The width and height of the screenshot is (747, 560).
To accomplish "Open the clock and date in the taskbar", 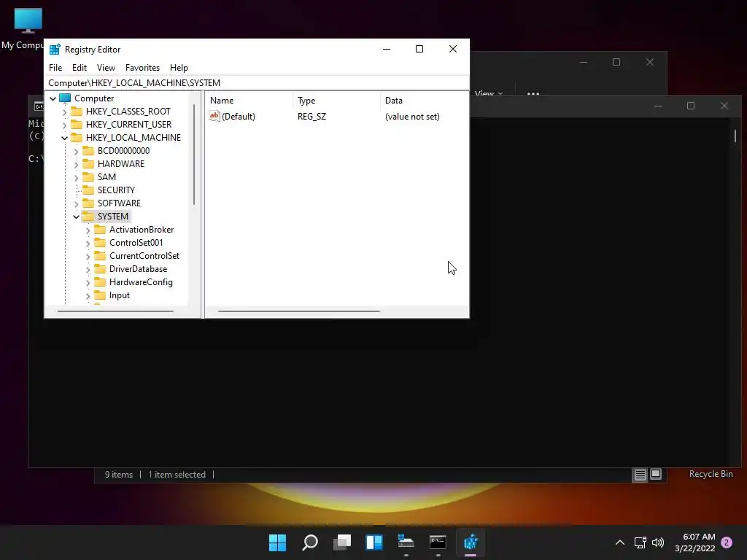I will pos(695,542).
